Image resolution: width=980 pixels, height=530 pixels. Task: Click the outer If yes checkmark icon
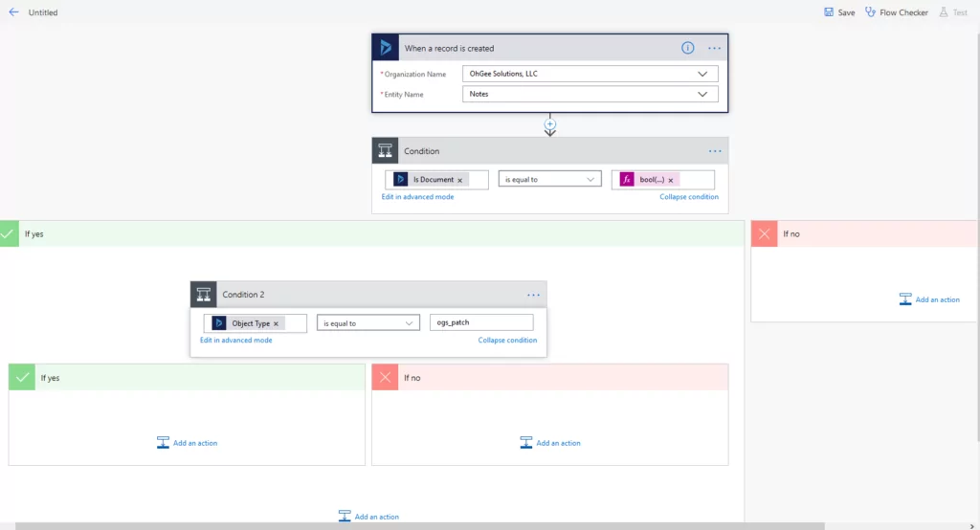point(9,233)
